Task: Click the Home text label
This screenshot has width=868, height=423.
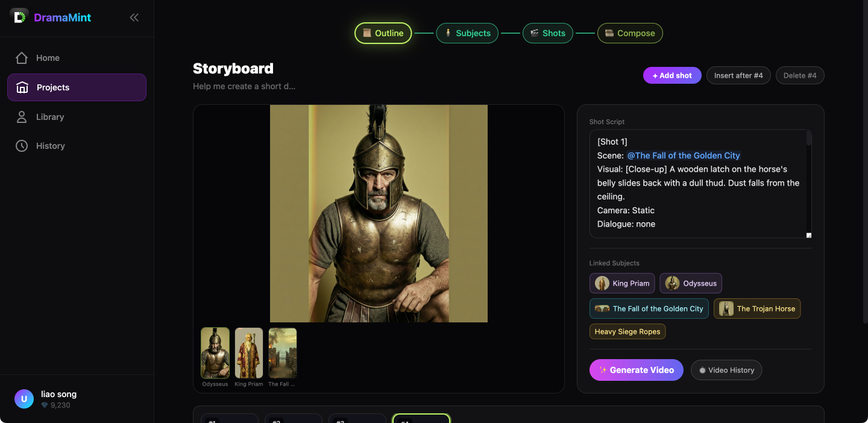Action: 48,58
